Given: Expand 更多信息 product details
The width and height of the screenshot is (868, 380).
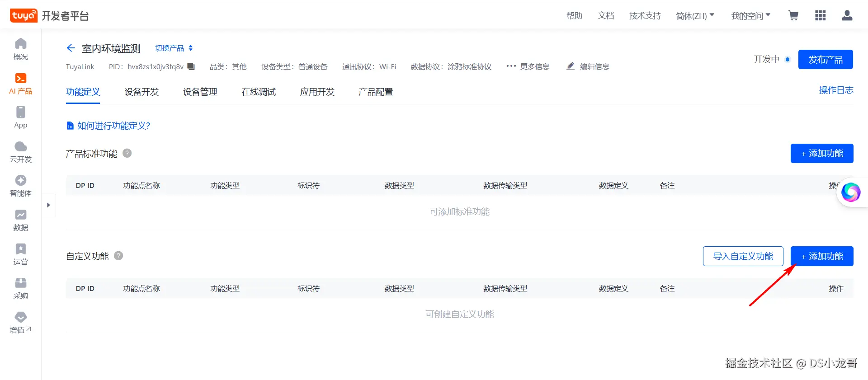Looking at the screenshot, I should point(528,66).
